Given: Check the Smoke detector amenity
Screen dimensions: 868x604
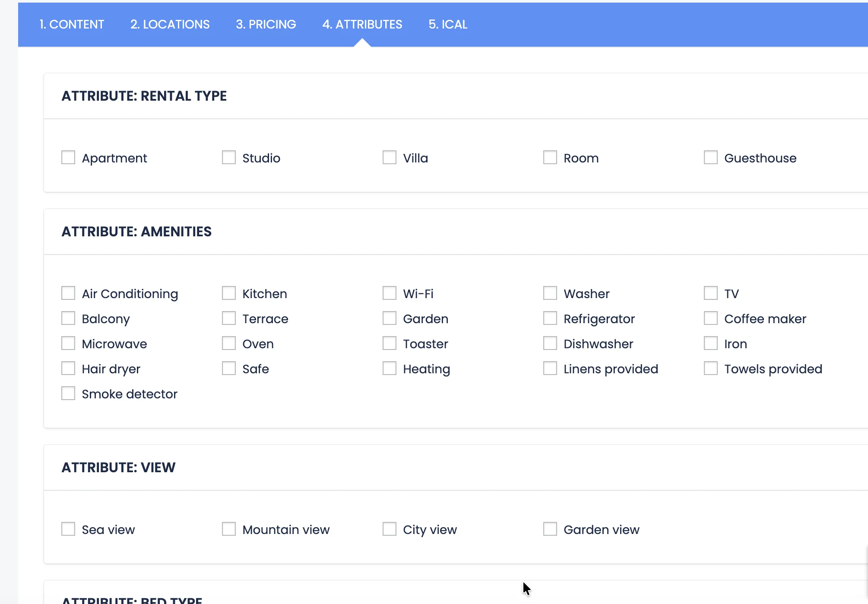Looking at the screenshot, I should (x=68, y=393).
